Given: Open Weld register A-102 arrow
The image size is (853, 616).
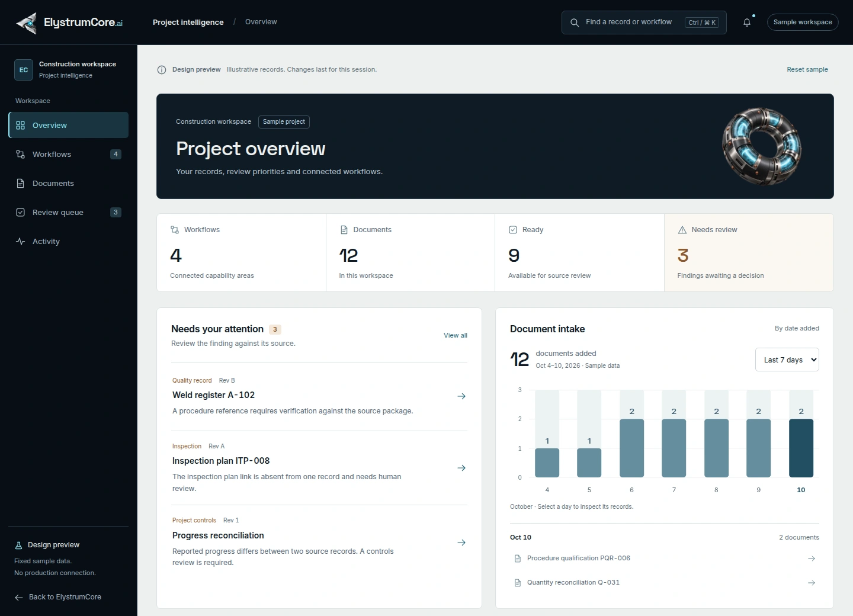Looking at the screenshot, I should (461, 396).
